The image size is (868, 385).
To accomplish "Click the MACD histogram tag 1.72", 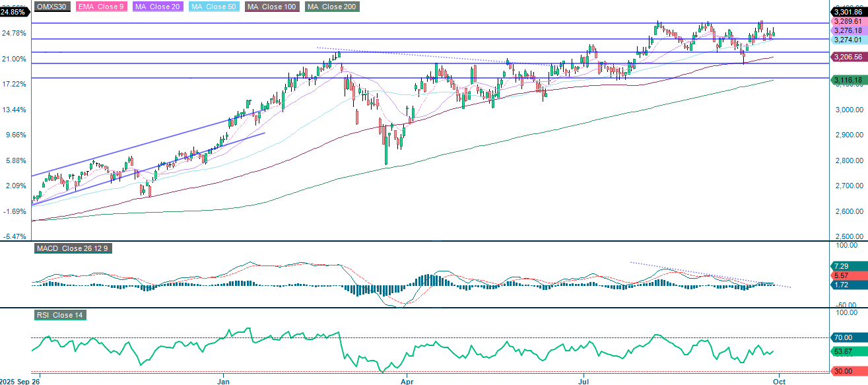I will [x=848, y=284].
